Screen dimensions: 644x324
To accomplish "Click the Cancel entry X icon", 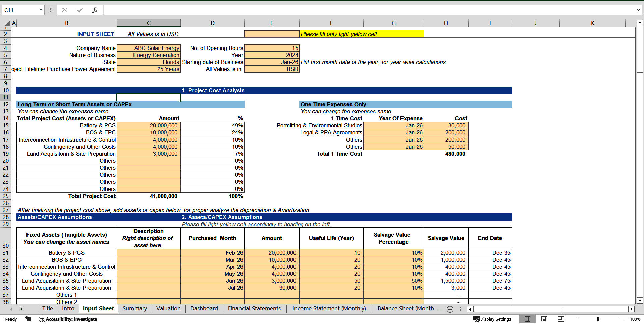I will point(64,10).
